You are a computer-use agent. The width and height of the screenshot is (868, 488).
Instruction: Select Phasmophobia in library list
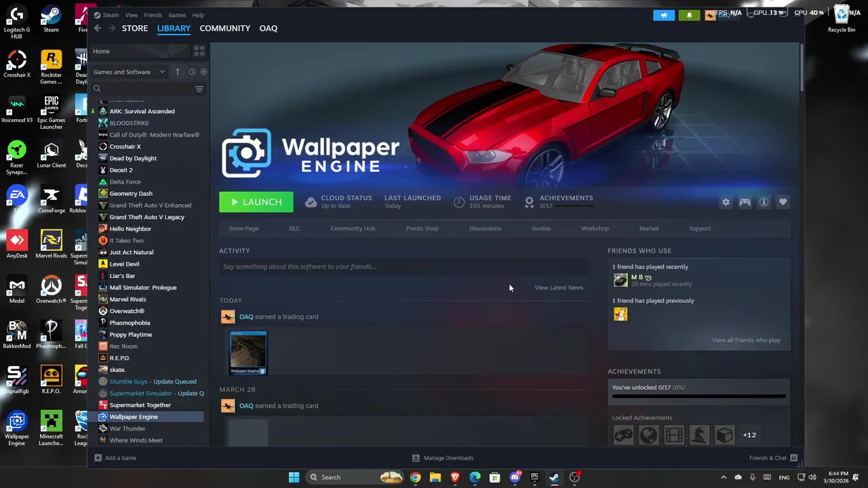130,323
